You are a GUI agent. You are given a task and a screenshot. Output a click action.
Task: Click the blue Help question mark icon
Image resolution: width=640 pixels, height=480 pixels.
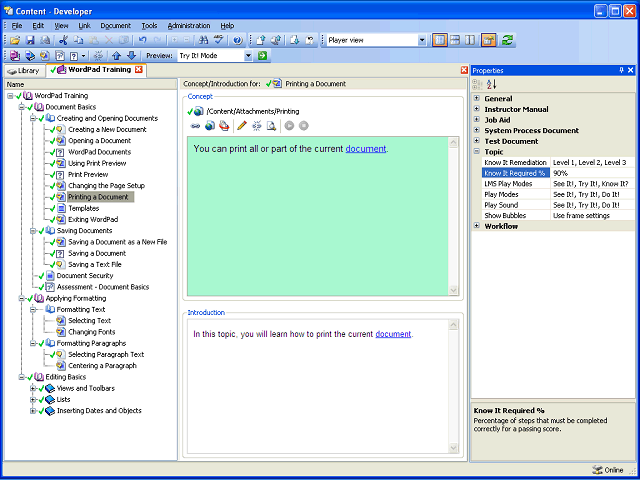238,40
